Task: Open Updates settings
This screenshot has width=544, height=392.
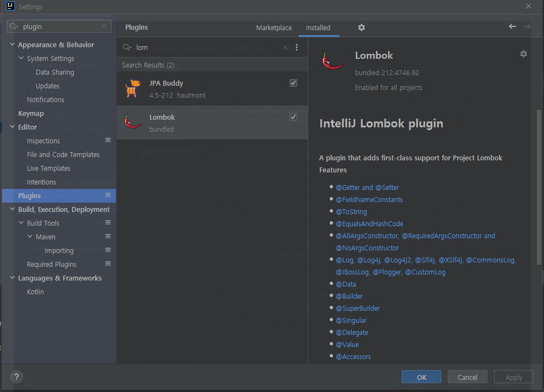Action: [x=47, y=86]
